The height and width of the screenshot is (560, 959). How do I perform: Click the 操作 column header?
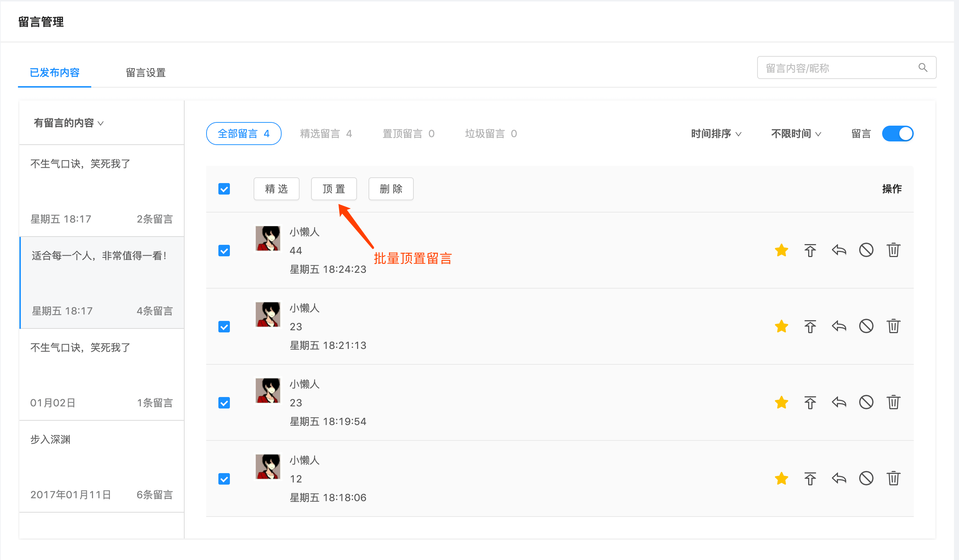point(891,189)
